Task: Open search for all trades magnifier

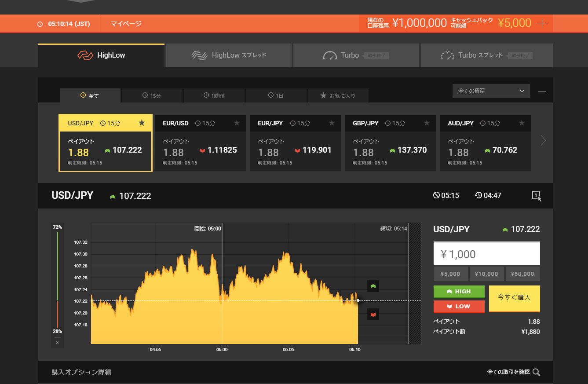Action: (x=536, y=372)
